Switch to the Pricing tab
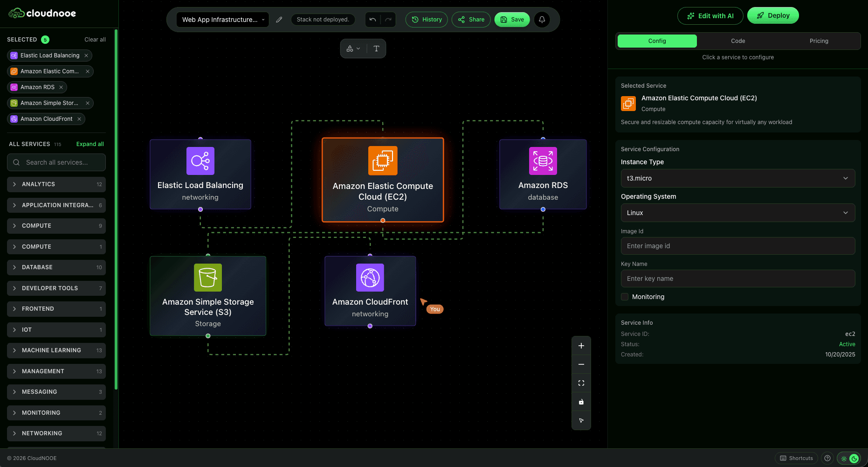The image size is (868, 467). point(819,41)
